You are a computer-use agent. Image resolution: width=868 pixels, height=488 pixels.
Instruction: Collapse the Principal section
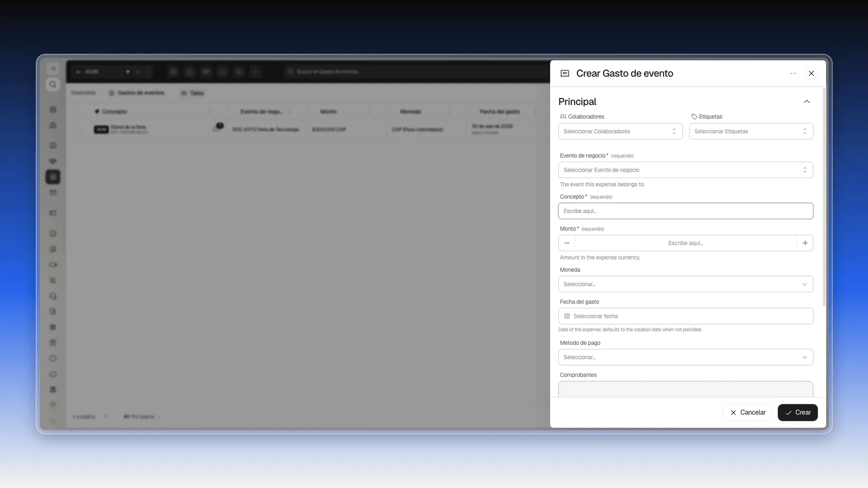(x=807, y=102)
